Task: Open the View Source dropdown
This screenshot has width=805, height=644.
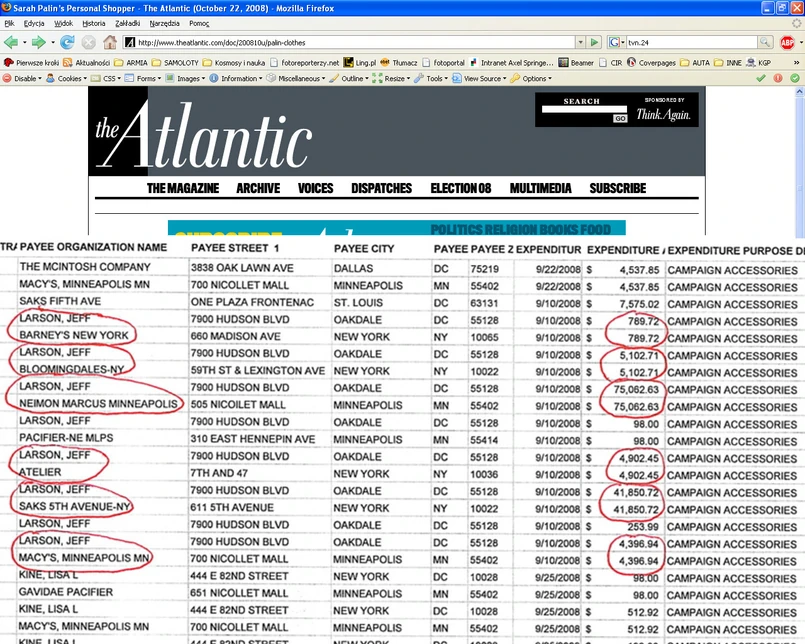Action: click(484, 78)
